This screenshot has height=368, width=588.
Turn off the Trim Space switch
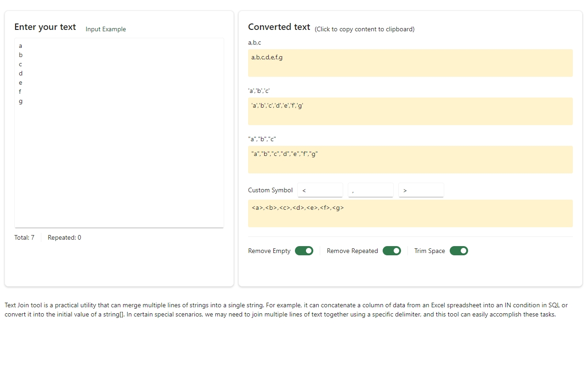pyautogui.click(x=458, y=251)
